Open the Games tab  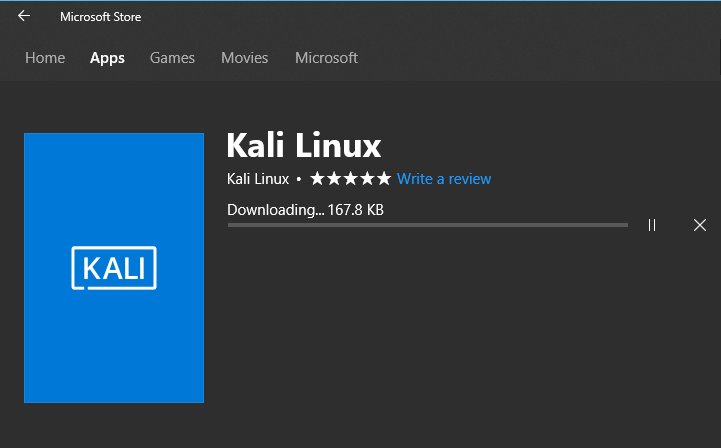pyautogui.click(x=172, y=58)
